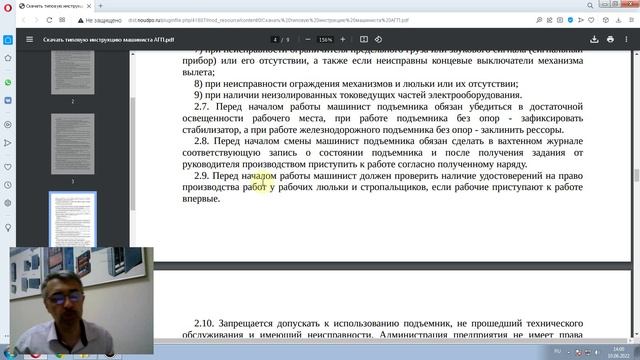Select page 4 thumbnail in sidebar
640x360 pixels.
[x=73, y=219]
